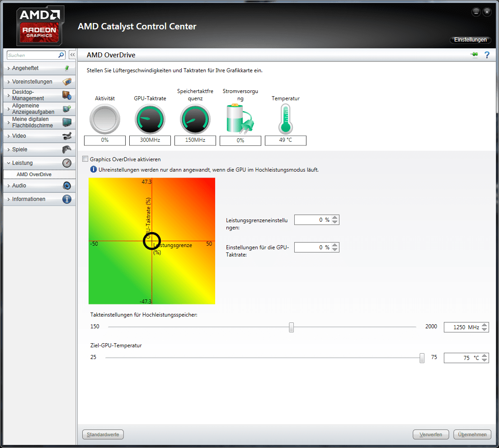Click the Ziel-GPU-Temperatur slider handle

pos(422,358)
